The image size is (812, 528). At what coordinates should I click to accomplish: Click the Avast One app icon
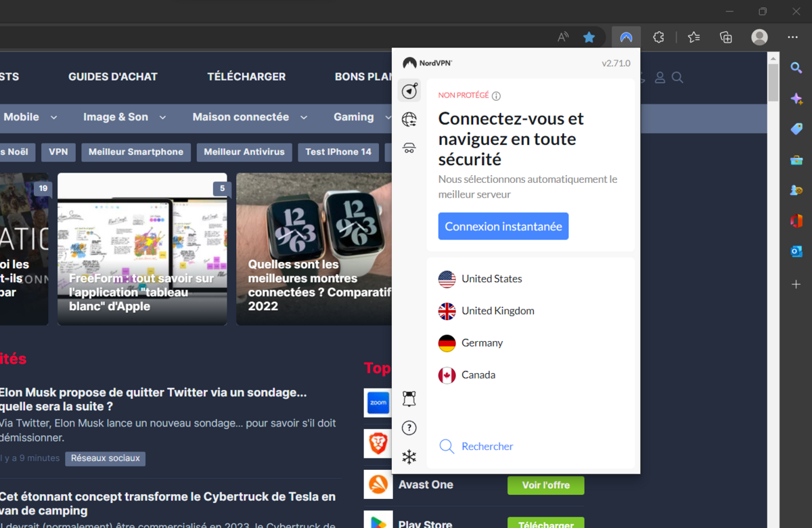pos(378,485)
